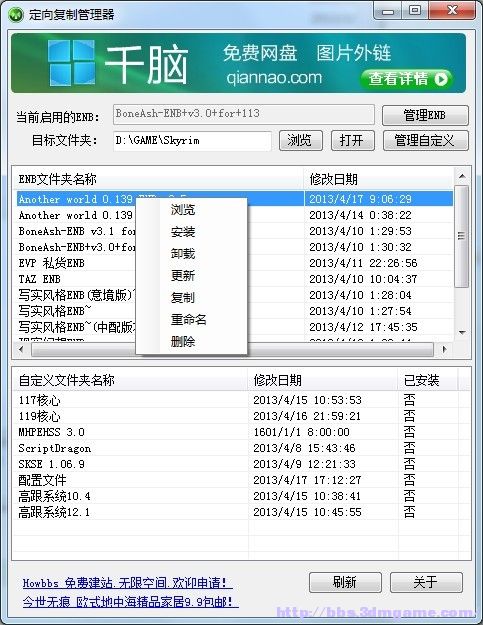Click ENB list scroll down arrow
Image resolution: width=483 pixels, height=625 pixels.
pyautogui.click(x=462, y=332)
